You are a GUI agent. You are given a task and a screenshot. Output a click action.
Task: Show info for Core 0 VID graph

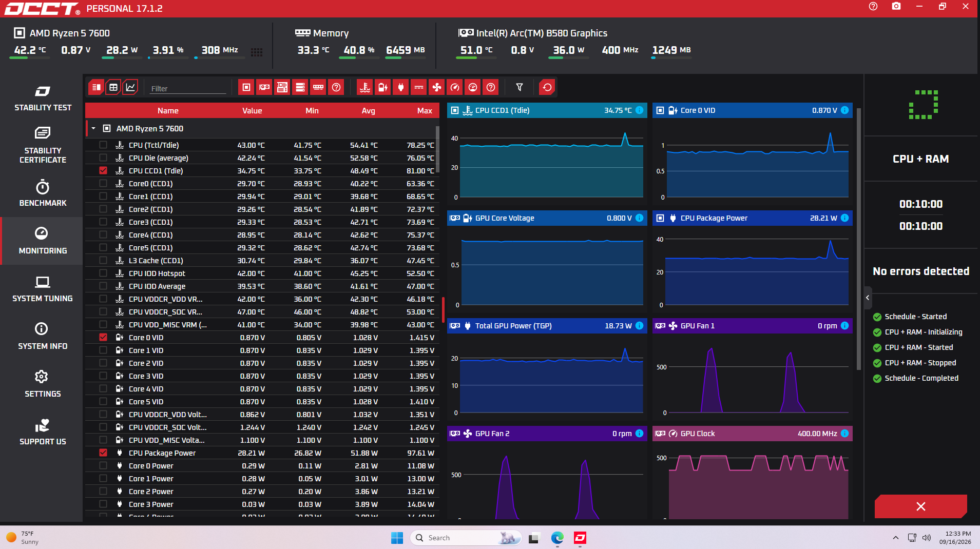(x=845, y=110)
